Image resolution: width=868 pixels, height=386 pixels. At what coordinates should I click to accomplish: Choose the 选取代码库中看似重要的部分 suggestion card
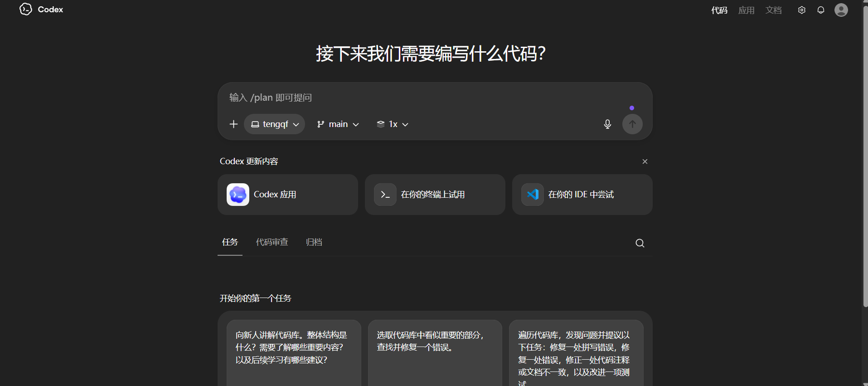[435, 353]
